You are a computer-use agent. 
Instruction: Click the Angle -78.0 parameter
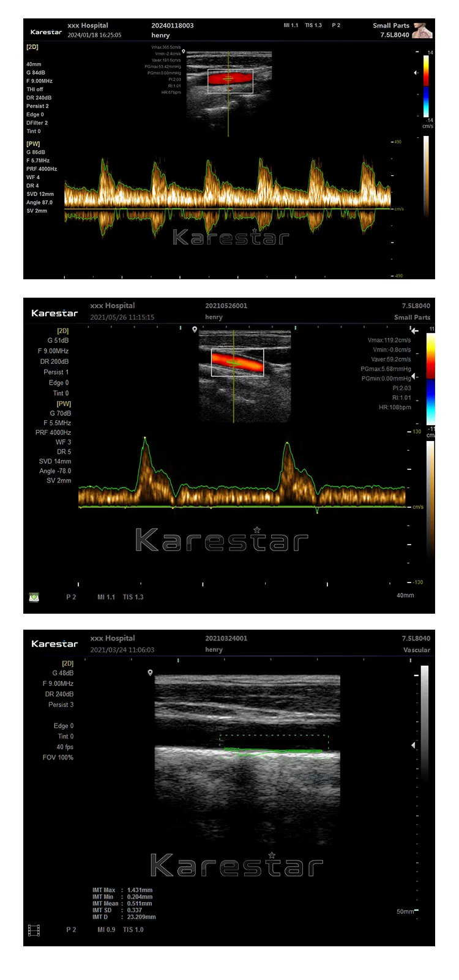click(x=55, y=471)
